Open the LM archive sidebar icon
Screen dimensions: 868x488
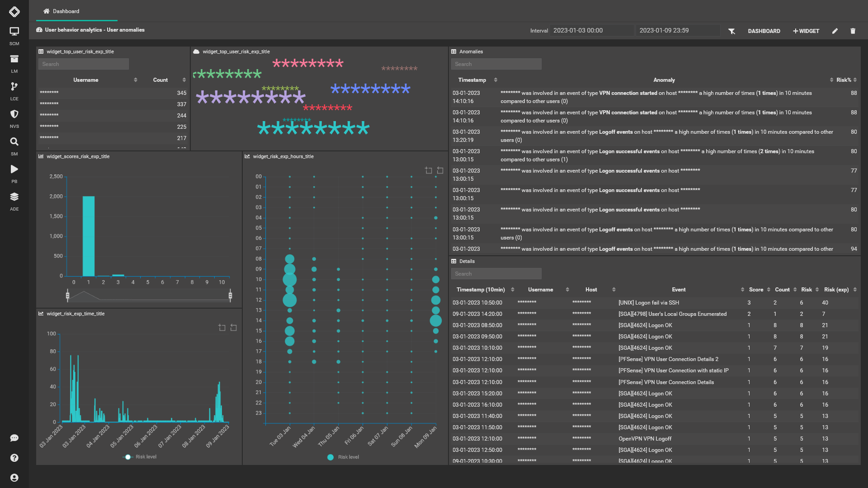pos(14,59)
